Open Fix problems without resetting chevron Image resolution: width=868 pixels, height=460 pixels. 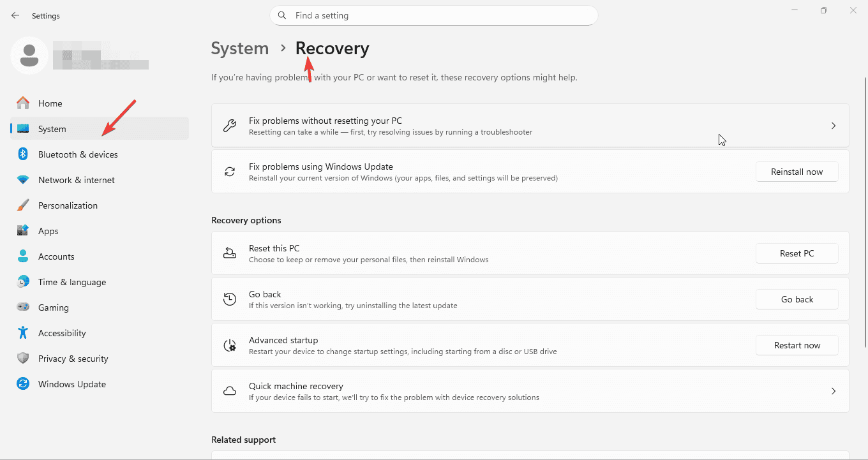[834, 126]
